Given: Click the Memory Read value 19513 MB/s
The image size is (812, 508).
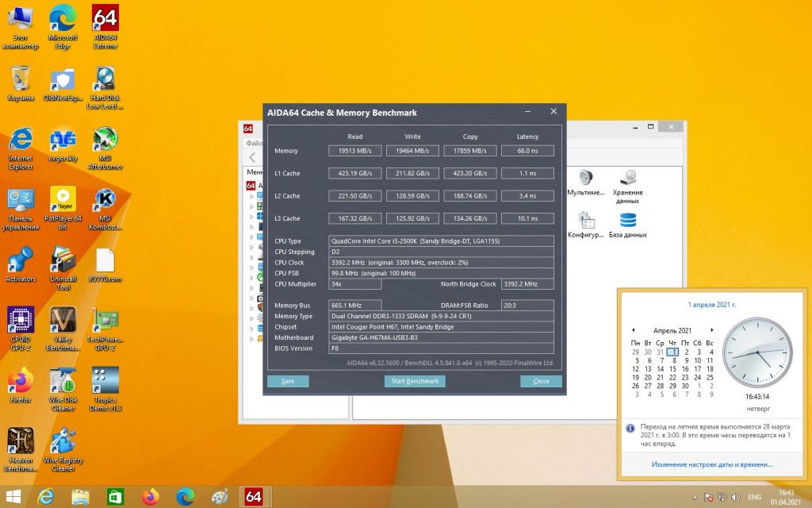Looking at the screenshot, I should [355, 151].
